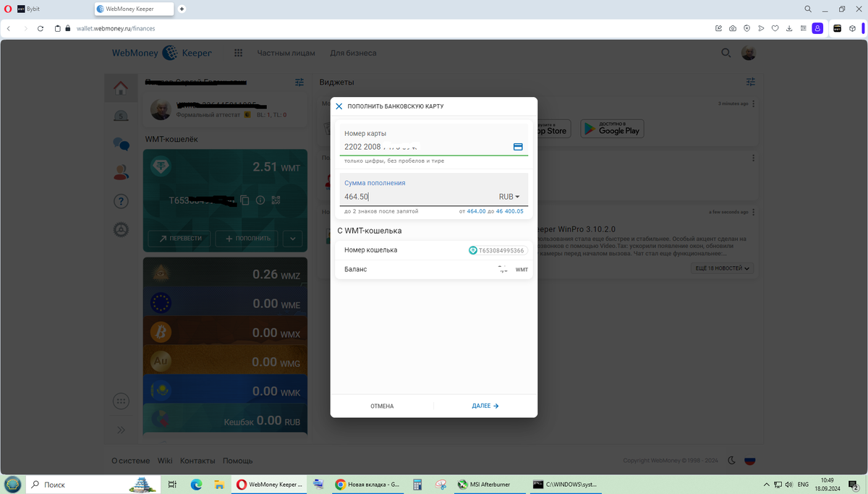
Task: Click the ПОПОЛНИТЬ top-up button
Action: point(247,238)
